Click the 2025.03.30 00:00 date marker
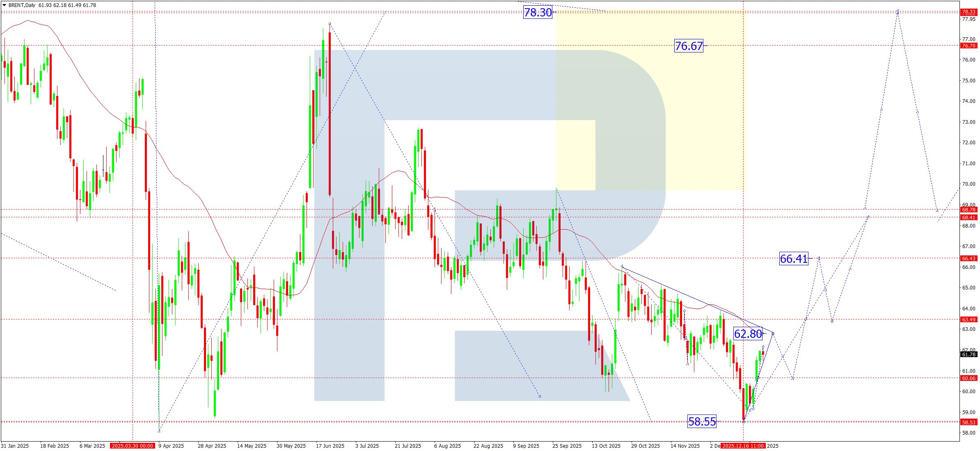The width and height of the screenshot is (980, 451). 132,446
